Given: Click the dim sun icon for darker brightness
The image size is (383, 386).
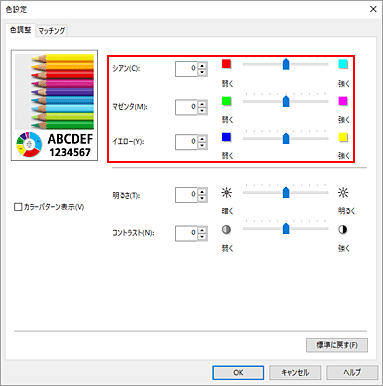Looking at the screenshot, I should 226,193.
